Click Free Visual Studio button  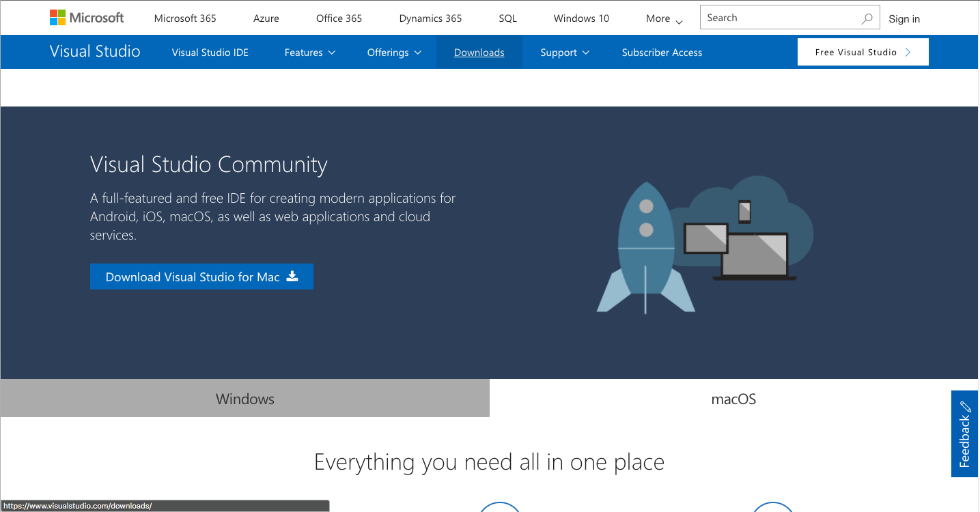(863, 52)
